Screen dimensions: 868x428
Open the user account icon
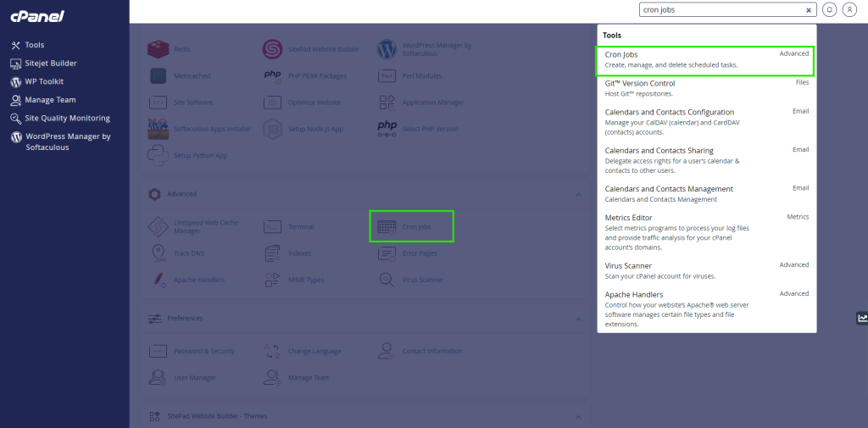[849, 10]
